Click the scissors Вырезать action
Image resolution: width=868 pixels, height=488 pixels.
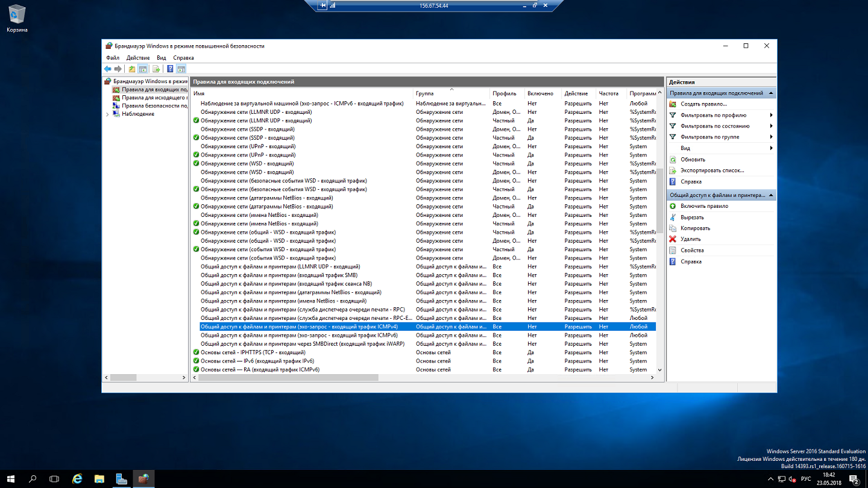673,217
